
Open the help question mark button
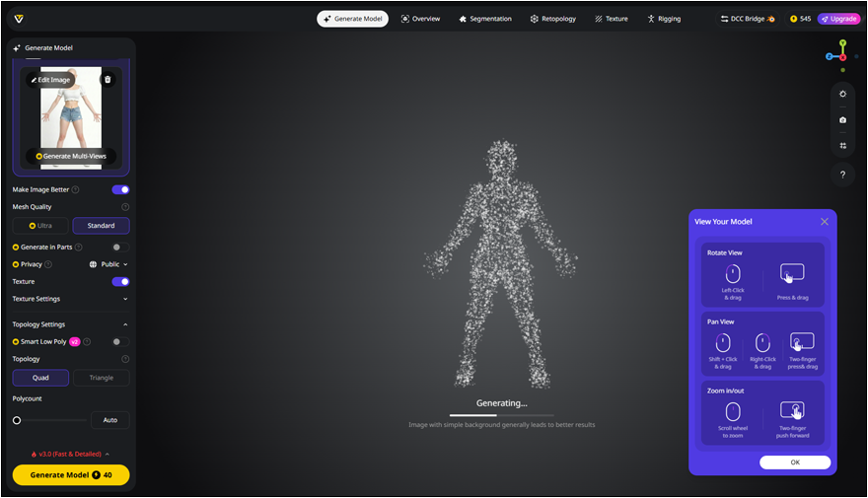[x=842, y=175]
